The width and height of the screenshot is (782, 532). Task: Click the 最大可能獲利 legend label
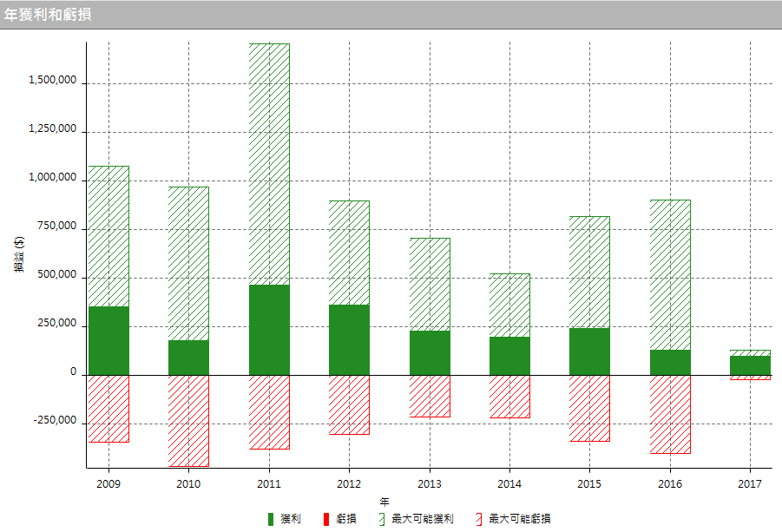tap(423, 519)
